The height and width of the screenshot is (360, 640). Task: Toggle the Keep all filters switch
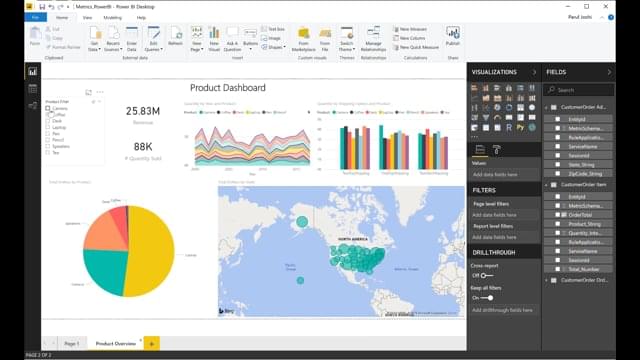coord(487,298)
